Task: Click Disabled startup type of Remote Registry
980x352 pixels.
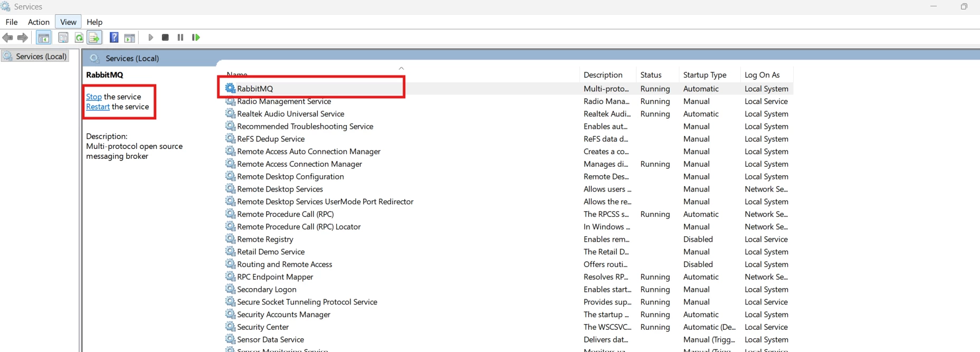Action: pos(698,239)
